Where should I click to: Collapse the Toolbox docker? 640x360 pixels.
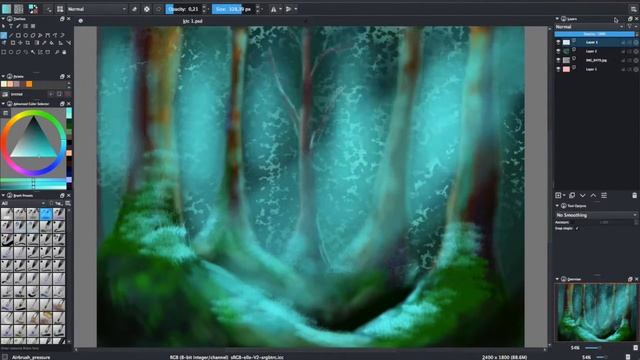3,19
